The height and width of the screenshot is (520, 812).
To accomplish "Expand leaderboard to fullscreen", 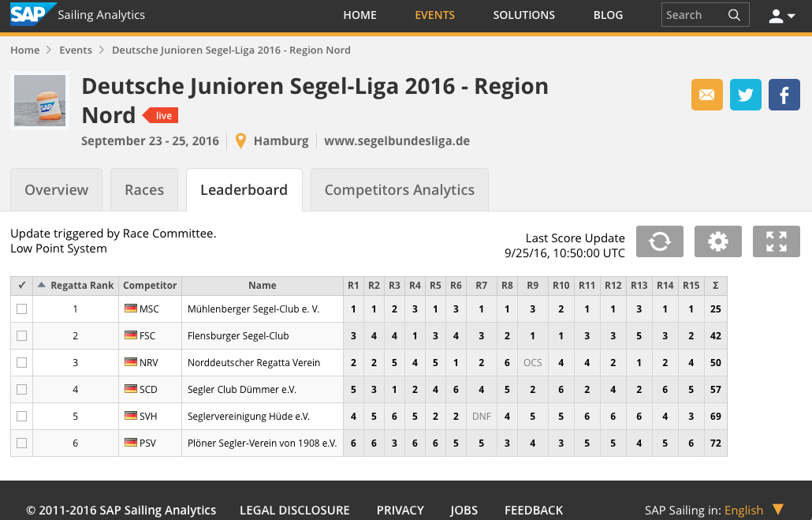I will (776, 241).
